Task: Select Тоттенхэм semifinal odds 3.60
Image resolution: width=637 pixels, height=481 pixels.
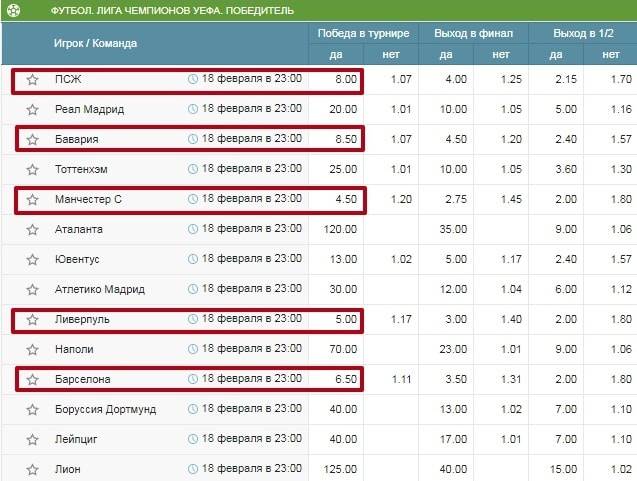Action: [x=566, y=169]
